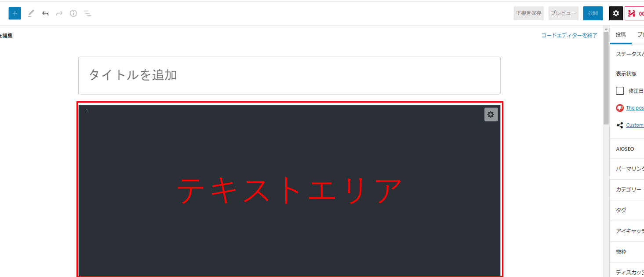The width and height of the screenshot is (644, 277).
Task: Click the redo arrow icon
Action: (x=59, y=13)
